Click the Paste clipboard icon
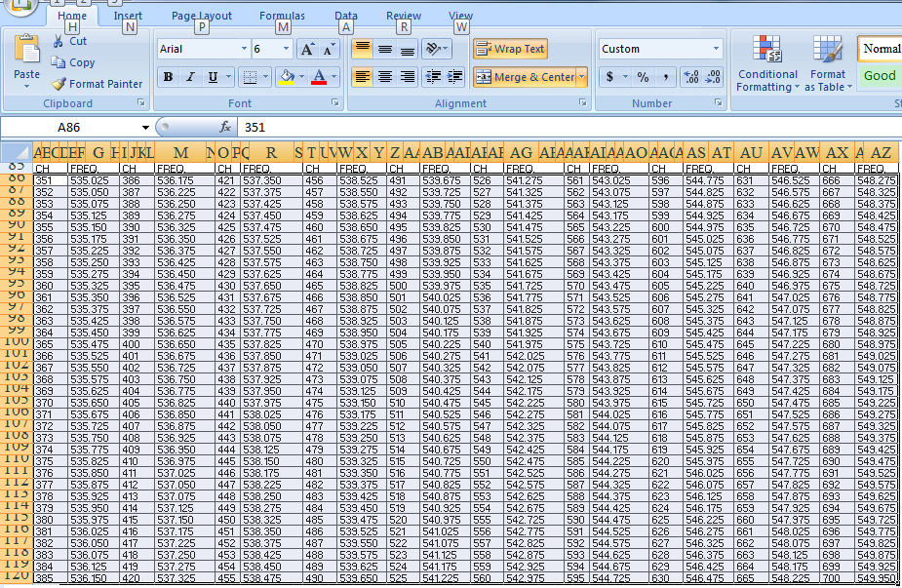 tap(26, 50)
